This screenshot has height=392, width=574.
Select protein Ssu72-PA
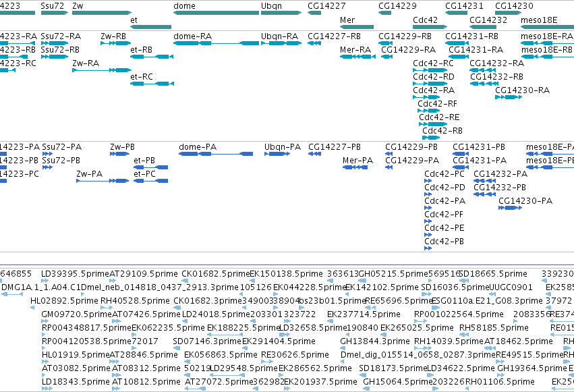[47, 154]
